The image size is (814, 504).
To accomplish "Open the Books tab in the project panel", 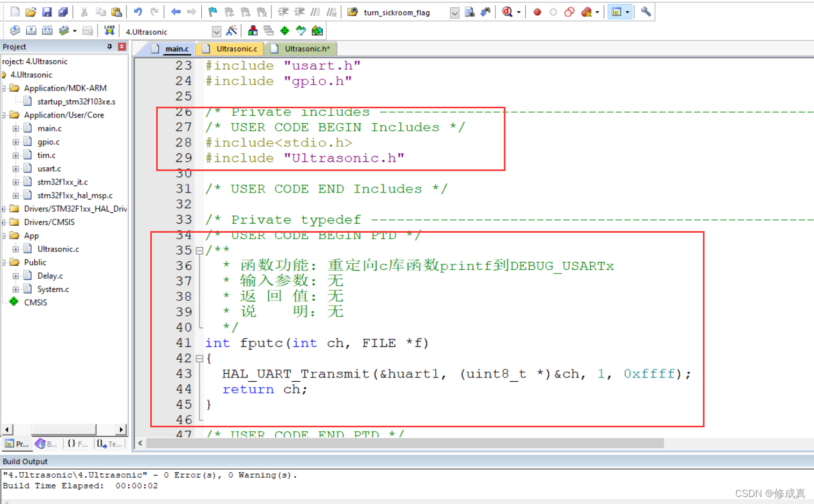I will coord(47,444).
